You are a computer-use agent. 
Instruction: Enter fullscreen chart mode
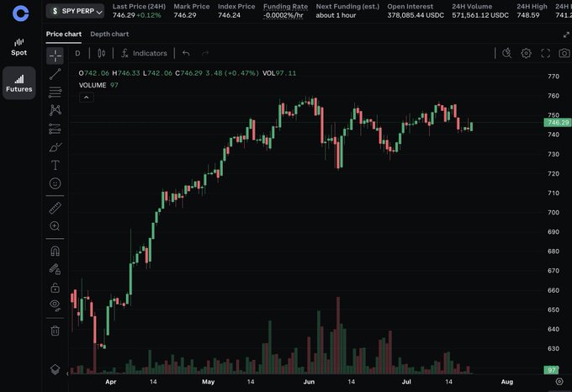click(545, 53)
